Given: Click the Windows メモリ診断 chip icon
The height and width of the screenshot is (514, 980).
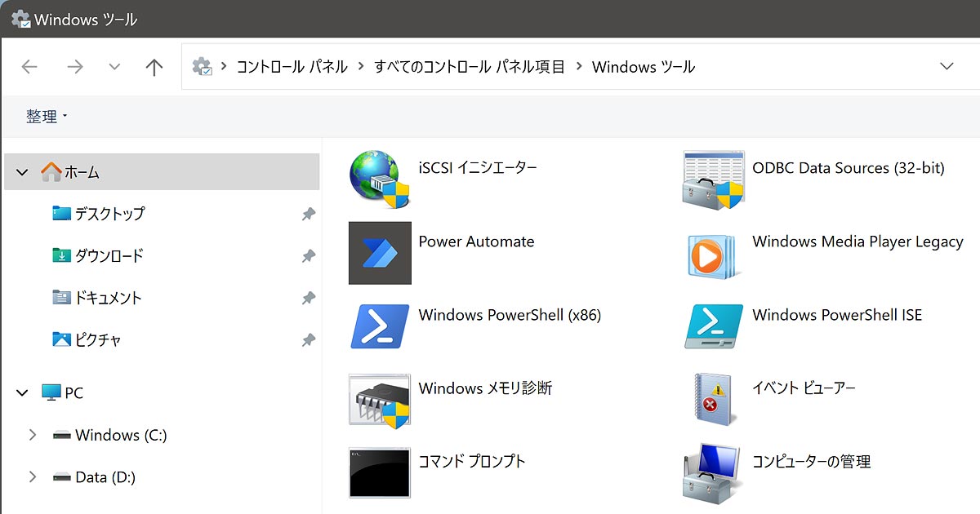Looking at the screenshot, I should (380, 400).
